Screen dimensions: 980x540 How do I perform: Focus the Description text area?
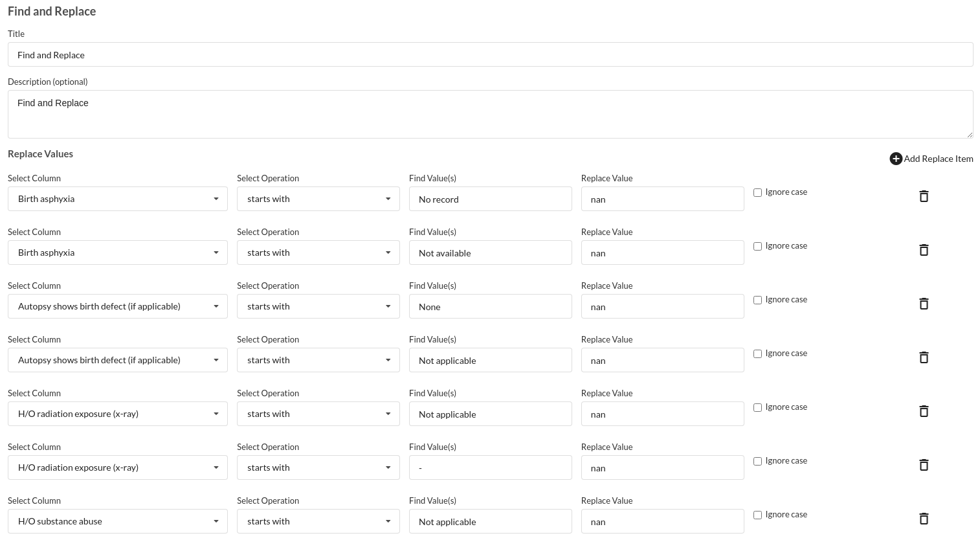(x=491, y=114)
